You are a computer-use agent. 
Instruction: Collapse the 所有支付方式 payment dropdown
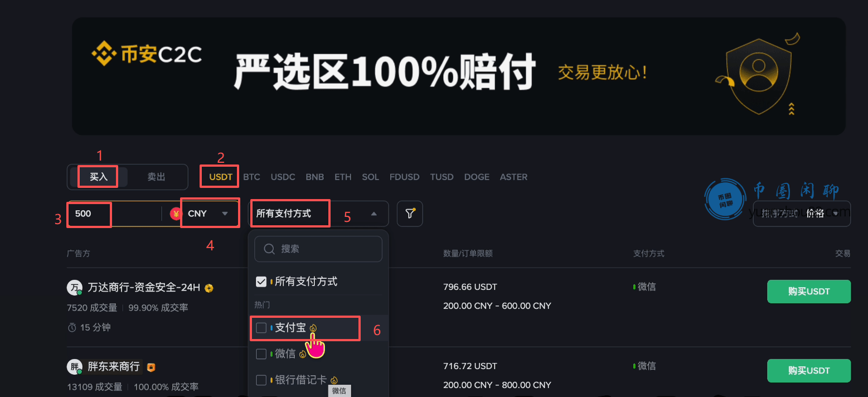point(374,214)
